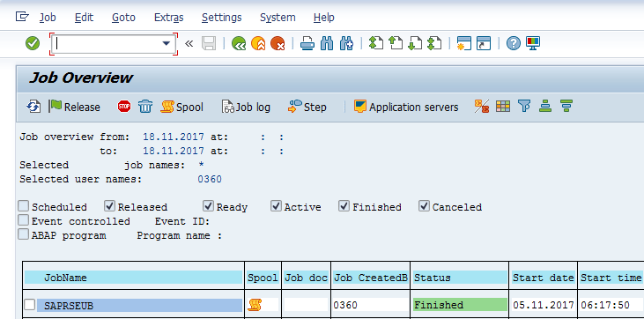Open the command field dropdown arrow

(167, 43)
